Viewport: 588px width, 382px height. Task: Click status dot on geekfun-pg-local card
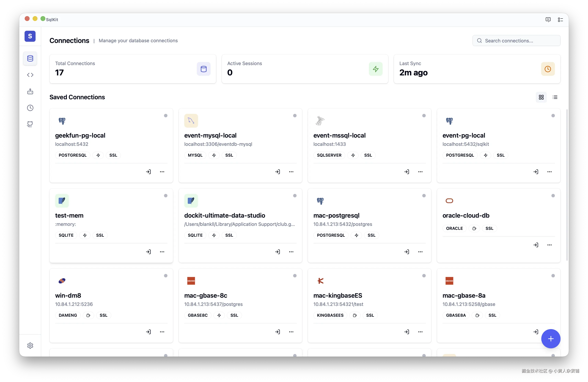pyautogui.click(x=166, y=116)
